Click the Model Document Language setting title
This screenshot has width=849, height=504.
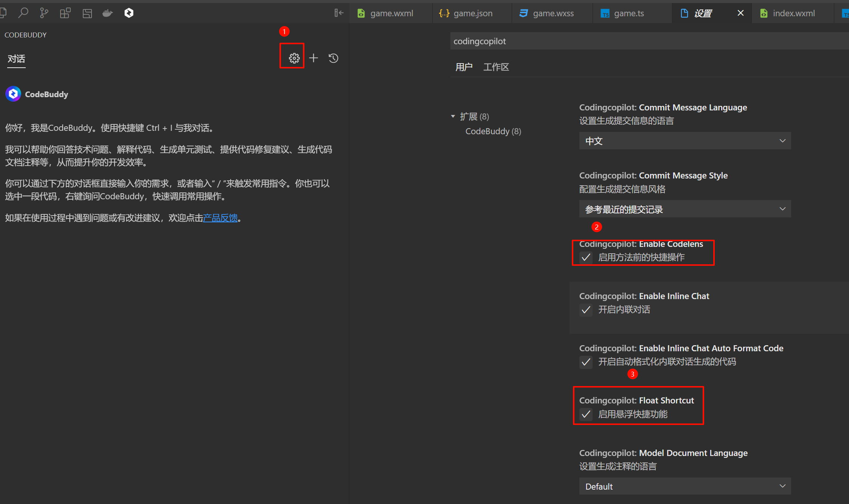pos(663,453)
